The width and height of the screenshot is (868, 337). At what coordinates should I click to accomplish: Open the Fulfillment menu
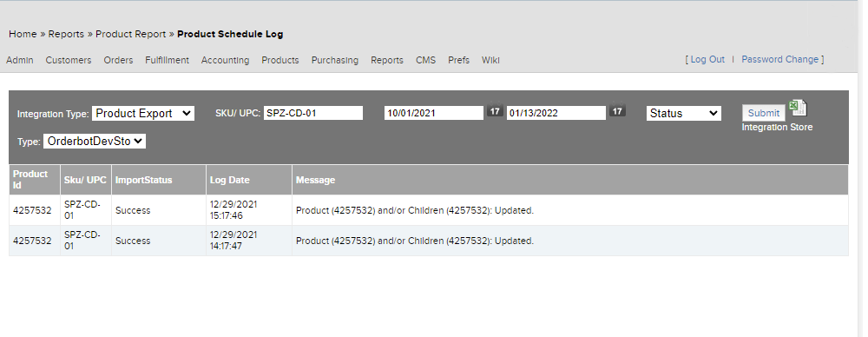pos(168,61)
